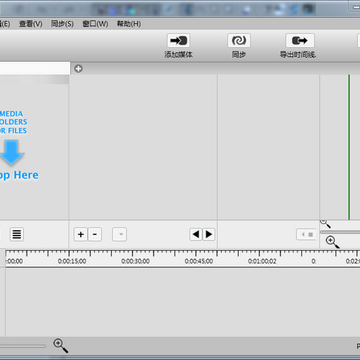Click the 0:00:30;00 mark on the timeline ruler
Image resolution: width=360 pixels, height=360 pixels.
point(135,261)
